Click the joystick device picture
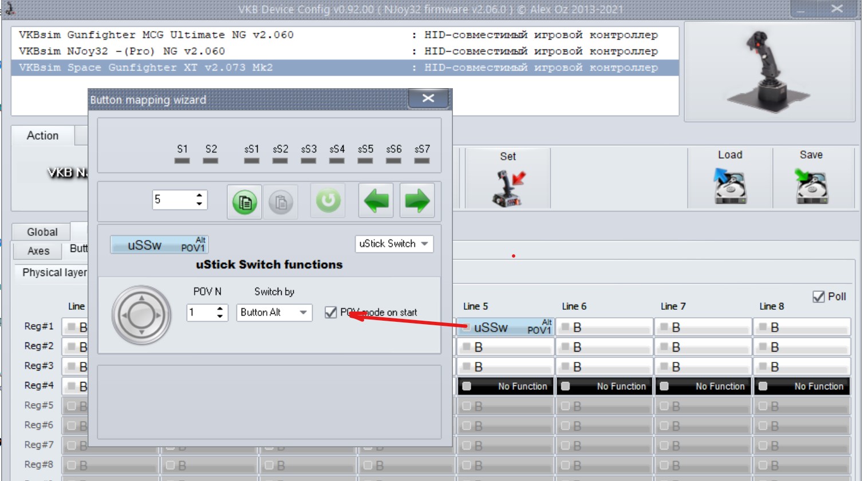 [x=769, y=72]
